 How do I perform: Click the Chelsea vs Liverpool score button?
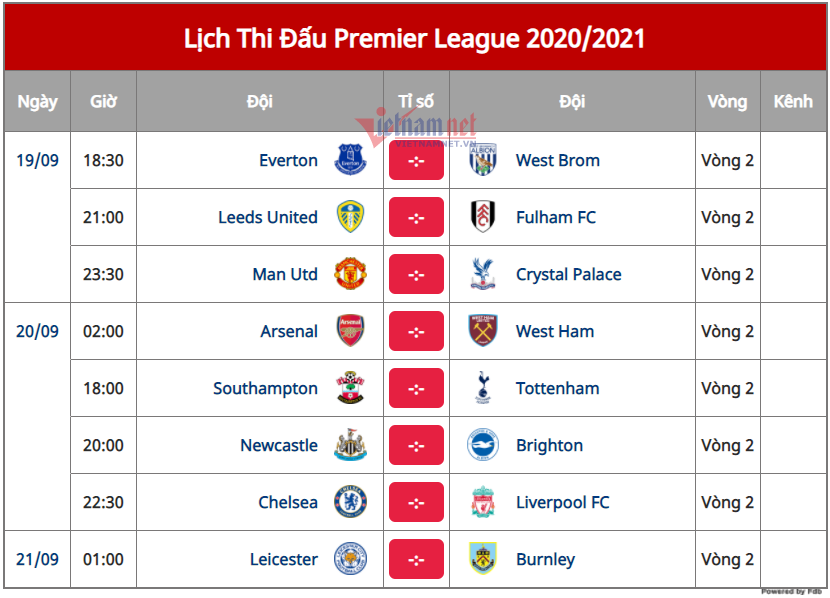[x=416, y=502]
